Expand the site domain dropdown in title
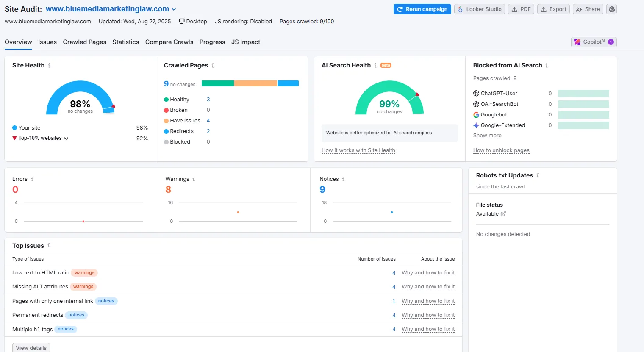Screen dimensions: 644x352 pyautogui.click(x=174, y=9)
